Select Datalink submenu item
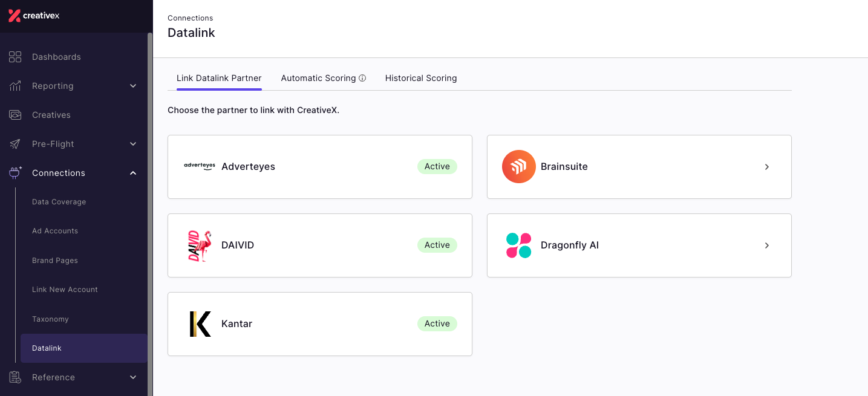 (x=83, y=348)
